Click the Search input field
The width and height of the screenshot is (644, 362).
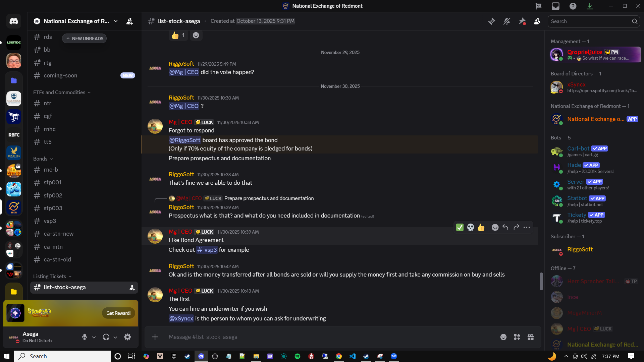[x=590, y=21]
